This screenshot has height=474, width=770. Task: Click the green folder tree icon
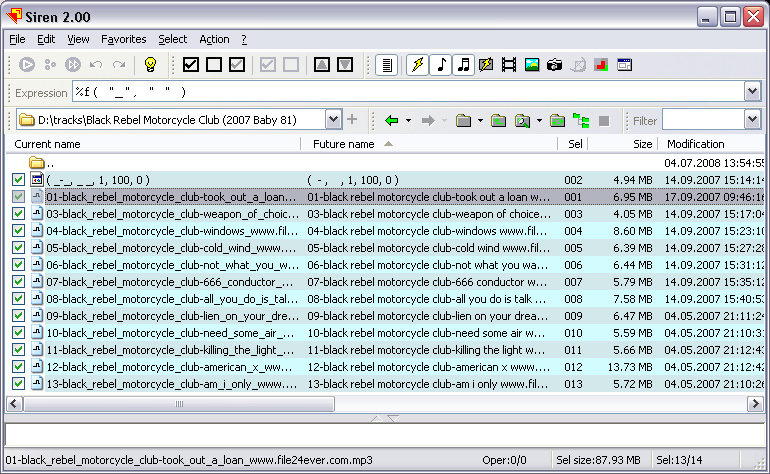581,120
